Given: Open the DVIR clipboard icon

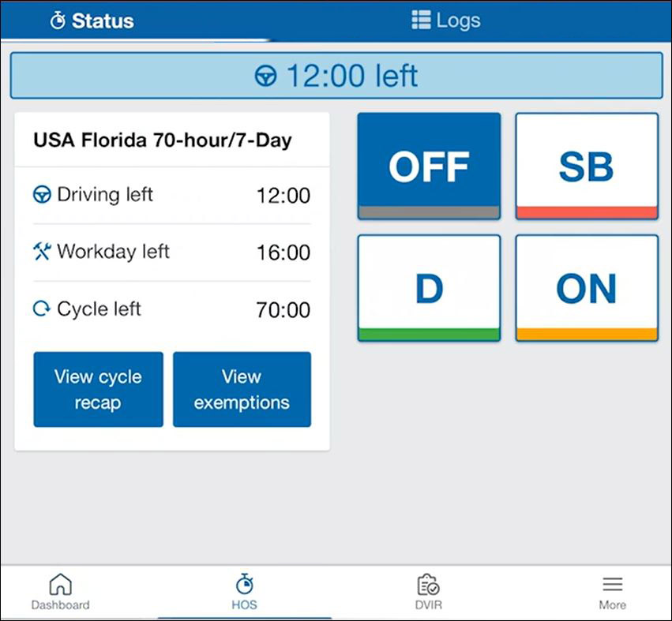Looking at the screenshot, I should [x=428, y=585].
